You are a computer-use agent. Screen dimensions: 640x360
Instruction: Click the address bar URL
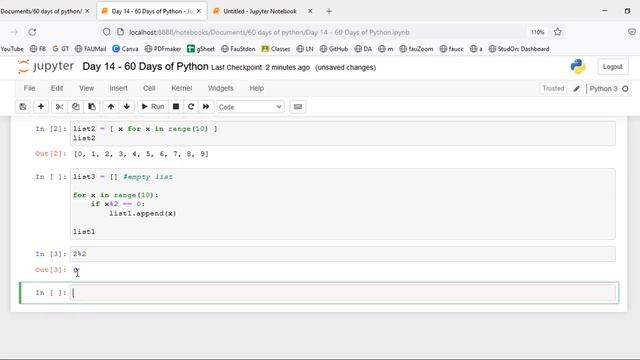point(269,32)
